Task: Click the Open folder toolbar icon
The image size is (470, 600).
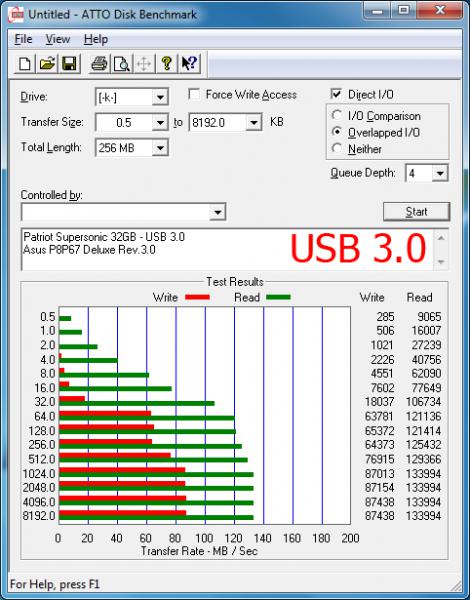Action: pos(47,64)
